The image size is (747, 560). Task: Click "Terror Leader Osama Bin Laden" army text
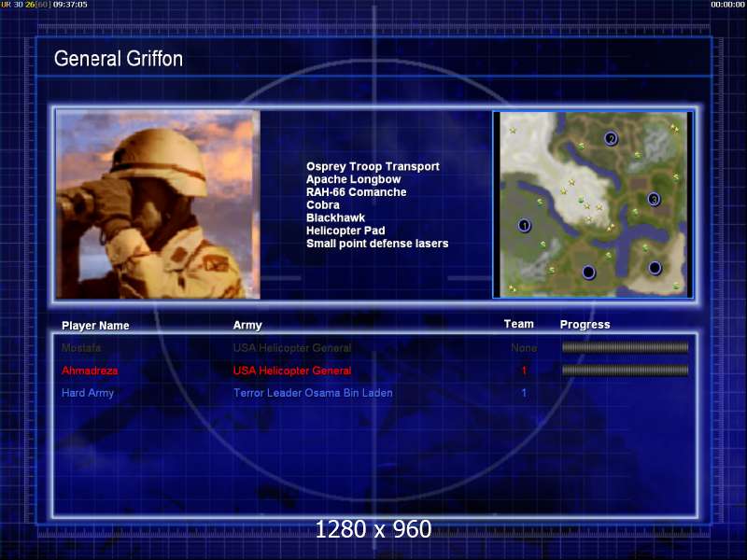[x=313, y=393]
